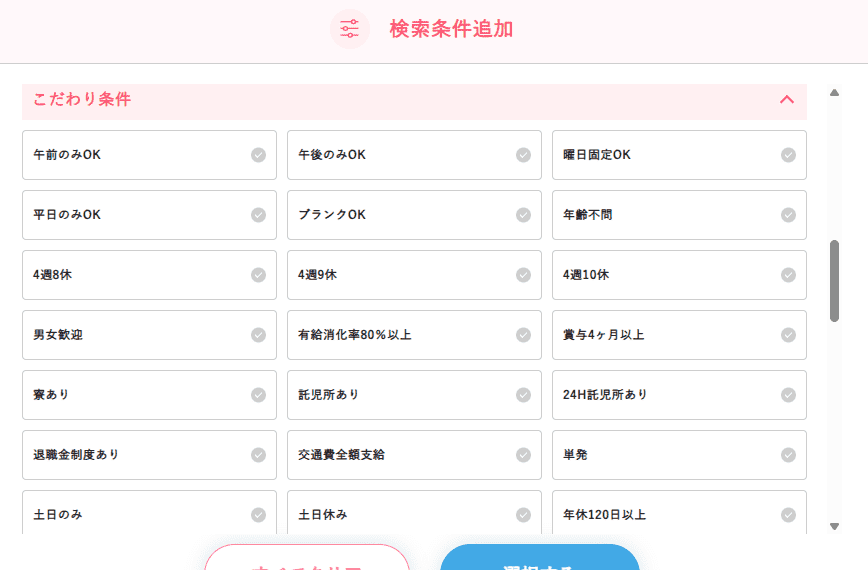Click the blue 選択する button
Screen dimensions: 868x570
point(539,558)
